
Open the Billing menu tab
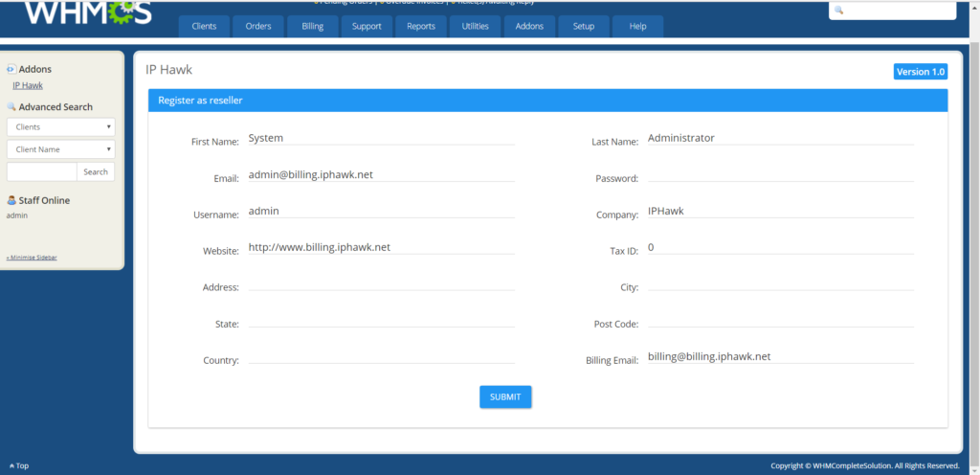point(313,26)
